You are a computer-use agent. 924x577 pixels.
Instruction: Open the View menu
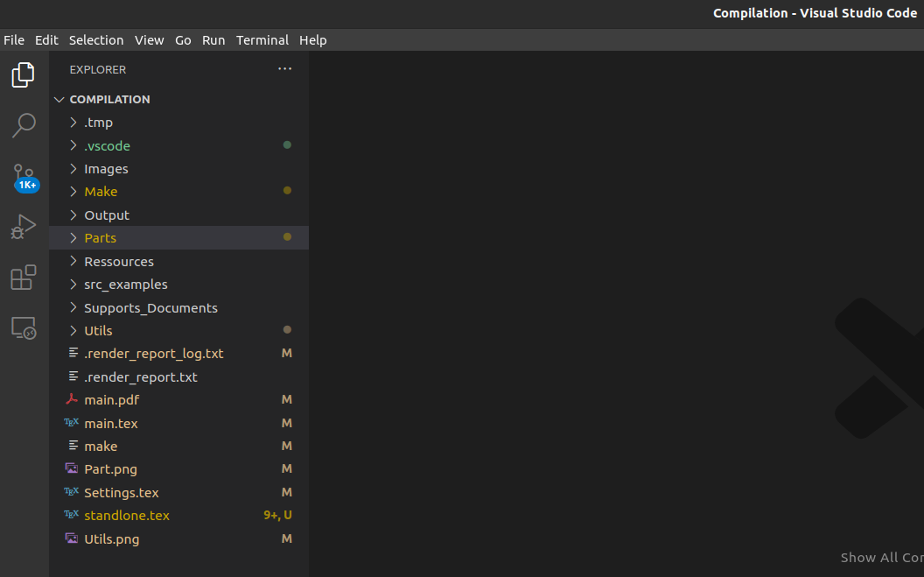click(x=149, y=40)
